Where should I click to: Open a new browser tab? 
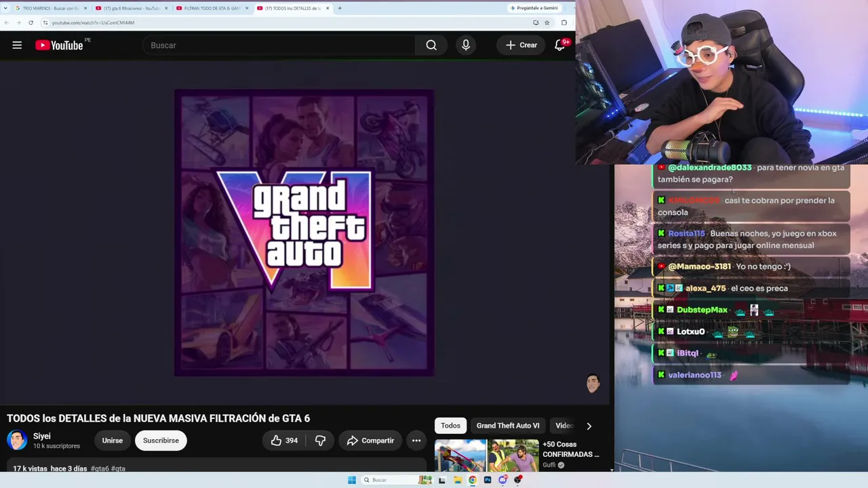coord(340,8)
